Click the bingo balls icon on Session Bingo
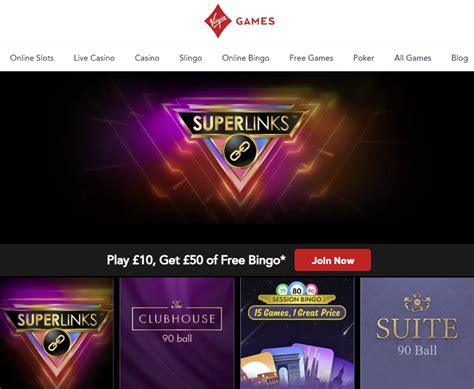474x389 pixels. pyautogui.click(x=297, y=290)
